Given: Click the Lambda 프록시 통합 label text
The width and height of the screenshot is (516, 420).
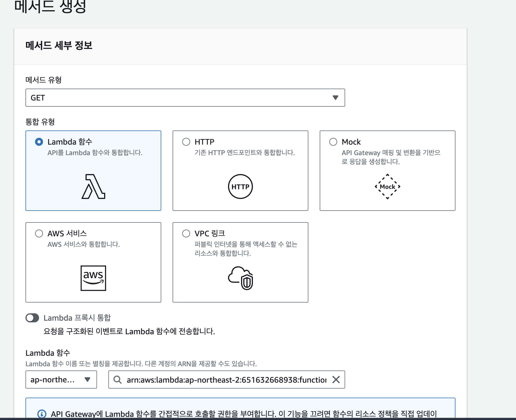Looking at the screenshot, I should point(77,318).
